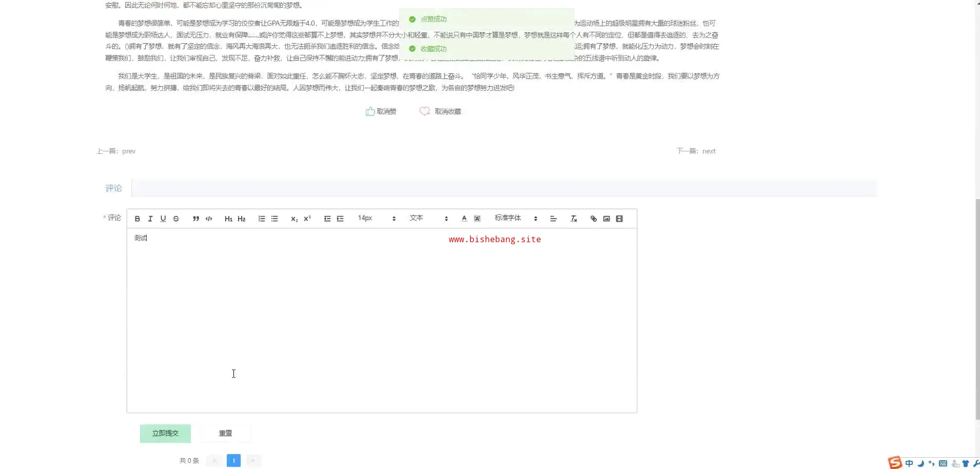
Task: Create a bulleted list
Action: (x=275, y=219)
